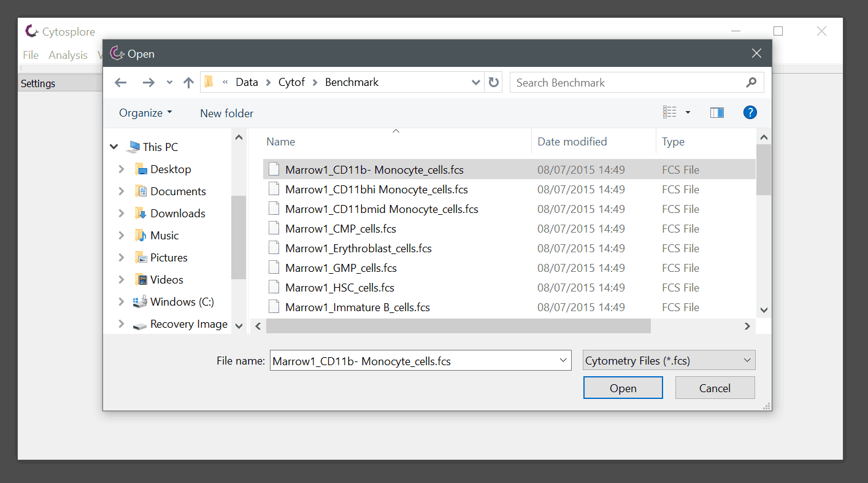Select Marrow1_CD11b- Monocyte_cells.fcs row
This screenshot has width=868, height=483.
(509, 169)
